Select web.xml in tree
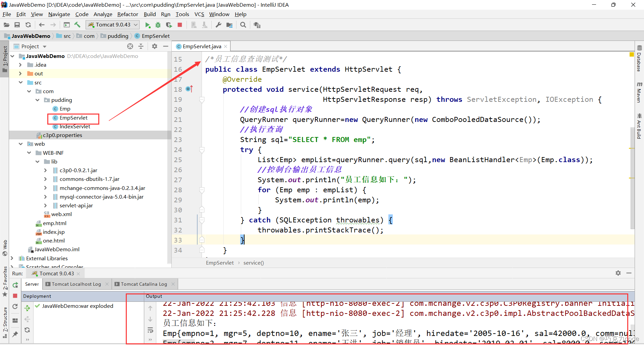The width and height of the screenshot is (644, 345). tap(61, 214)
